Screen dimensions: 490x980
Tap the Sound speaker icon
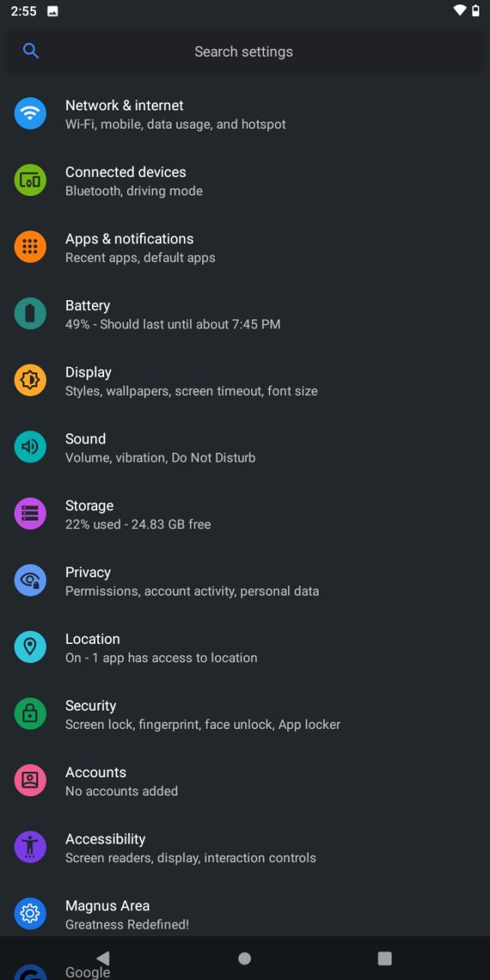point(30,447)
